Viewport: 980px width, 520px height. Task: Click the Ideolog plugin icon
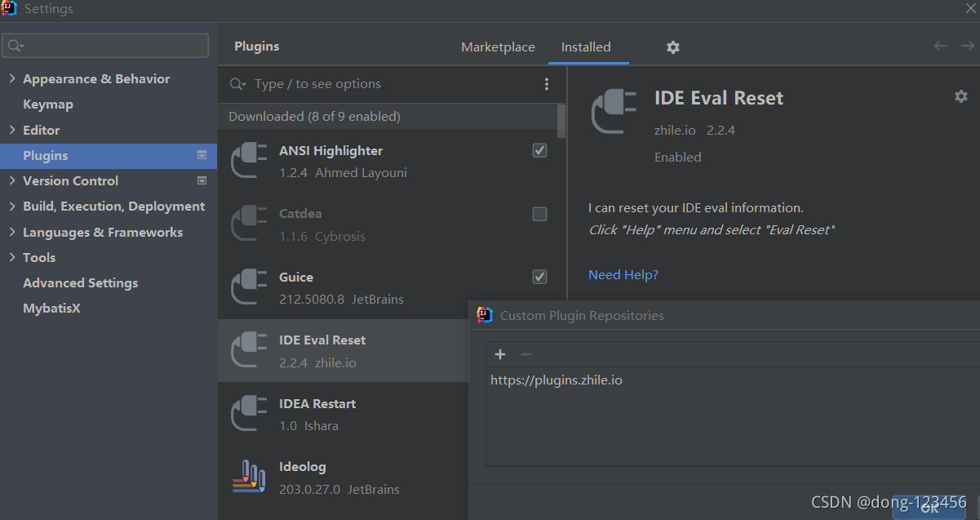coord(249,478)
